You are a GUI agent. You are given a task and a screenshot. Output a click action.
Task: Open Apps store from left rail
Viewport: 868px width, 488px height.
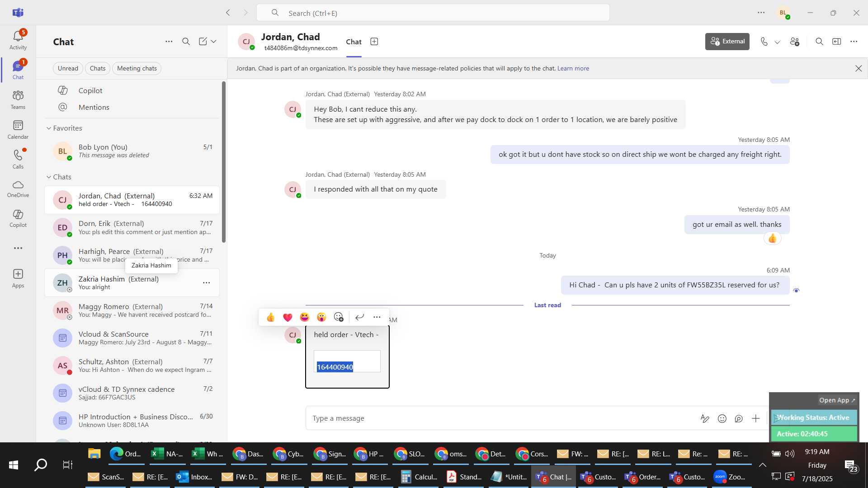tap(18, 278)
